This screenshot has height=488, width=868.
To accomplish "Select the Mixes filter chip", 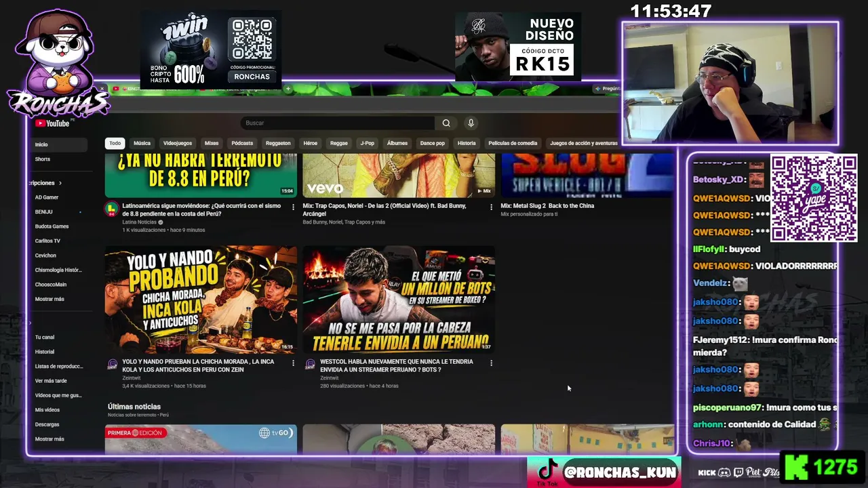I will pyautogui.click(x=212, y=143).
